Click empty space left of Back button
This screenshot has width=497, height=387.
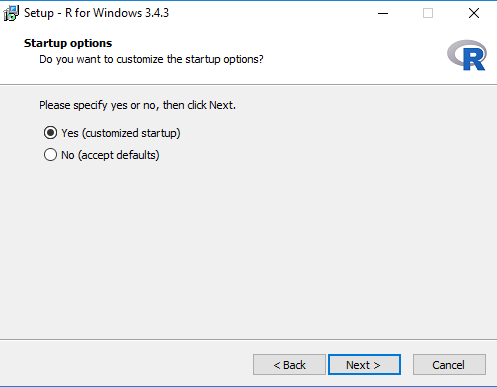point(126,364)
